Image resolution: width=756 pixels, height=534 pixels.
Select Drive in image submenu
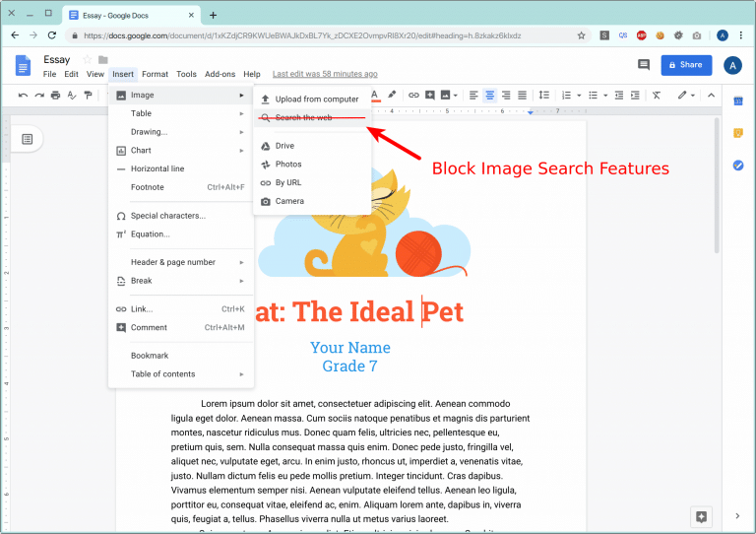click(x=312, y=145)
